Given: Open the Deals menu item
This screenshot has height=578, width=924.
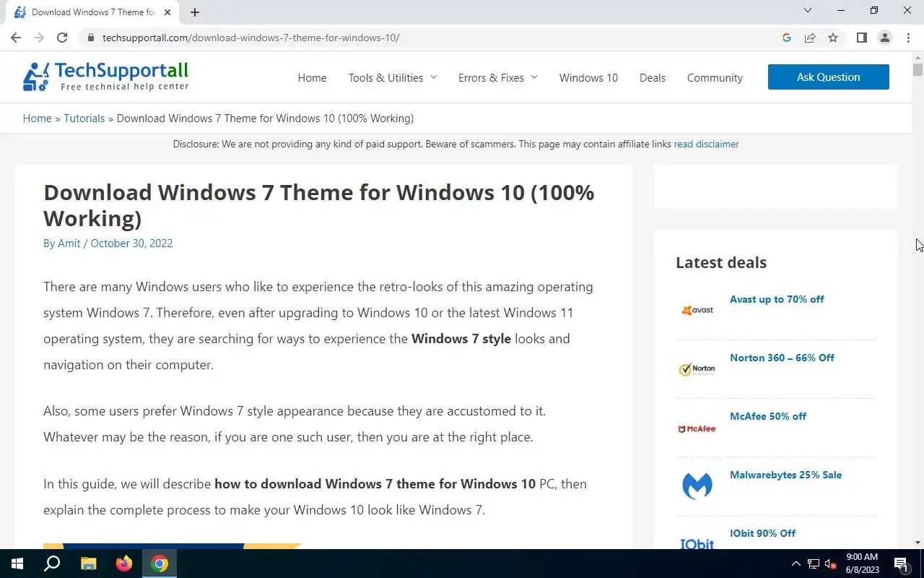Looking at the screenshot, I should coord(653,77).
